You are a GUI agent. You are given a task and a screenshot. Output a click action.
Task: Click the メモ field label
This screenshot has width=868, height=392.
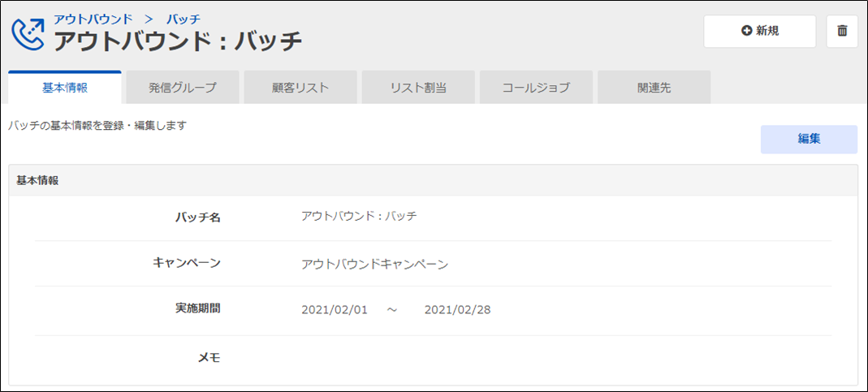209,357
